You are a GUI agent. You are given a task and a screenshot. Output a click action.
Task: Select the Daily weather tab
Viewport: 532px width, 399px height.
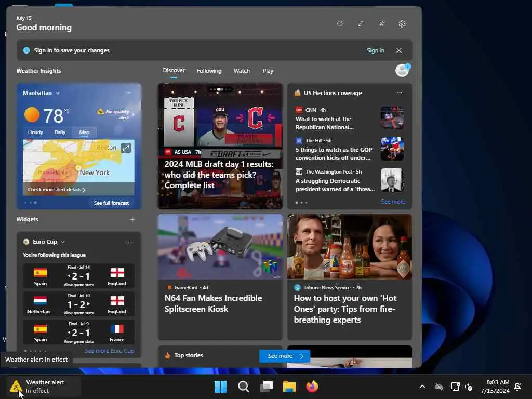tap(60, 132)
